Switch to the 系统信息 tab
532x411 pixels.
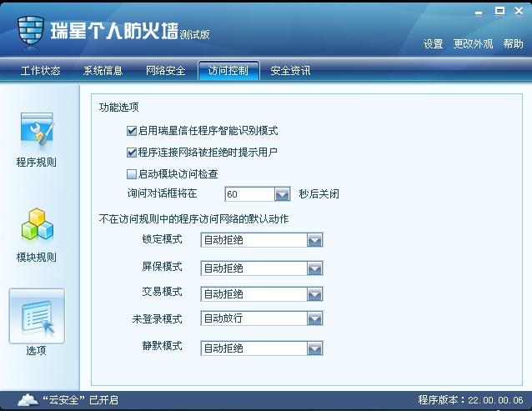pos(103,71)
